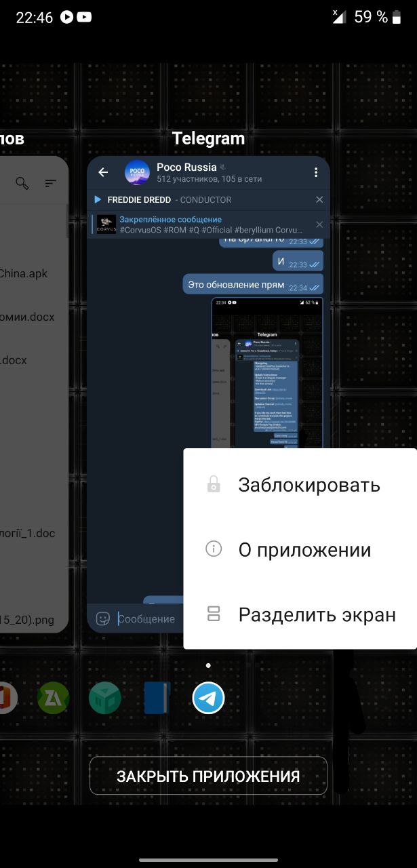Screen dimensions: 417x868
Task: Tap the play-circle icon in status bar
Action: [x=66, y=17]
